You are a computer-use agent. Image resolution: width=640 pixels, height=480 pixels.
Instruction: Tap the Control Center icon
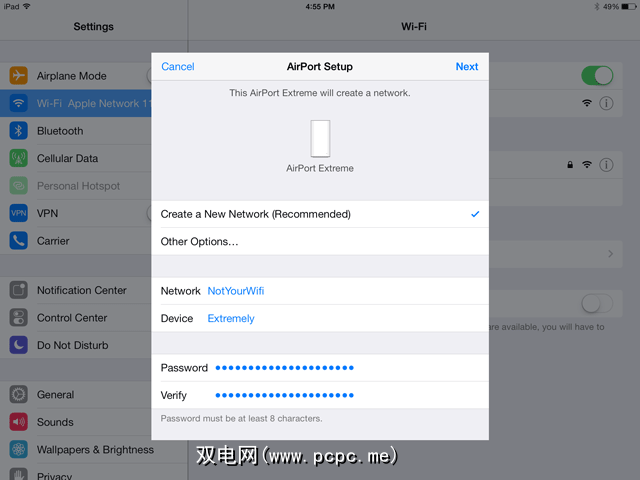[x=18, y=318]
